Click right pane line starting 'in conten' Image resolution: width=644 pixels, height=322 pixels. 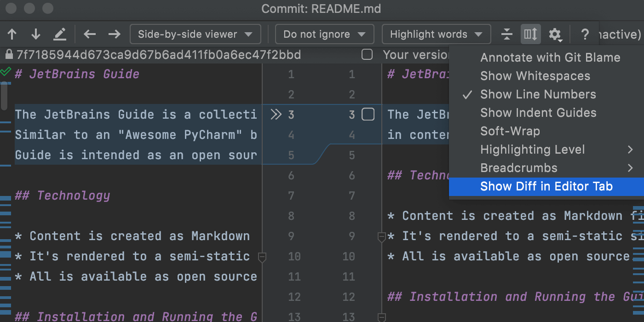click(x=418, y=135)
